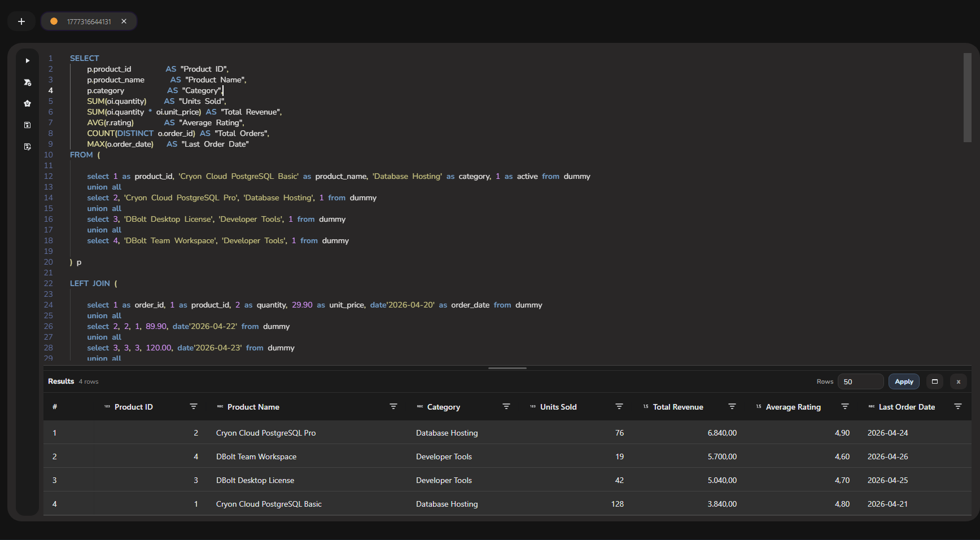
Task: Select the 1777316644131 query tab
Action: click(x=89, y=21)
